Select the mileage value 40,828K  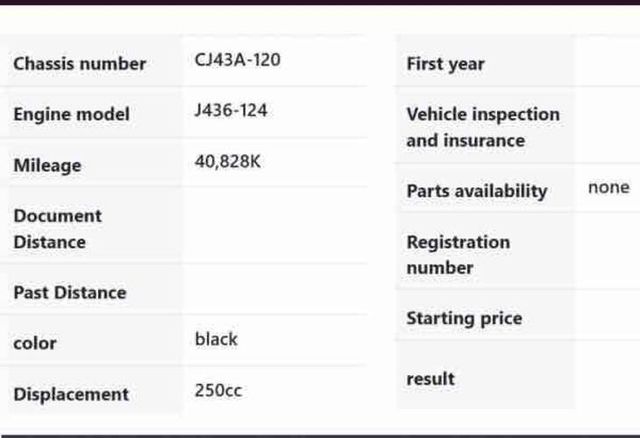click(227, 161)
